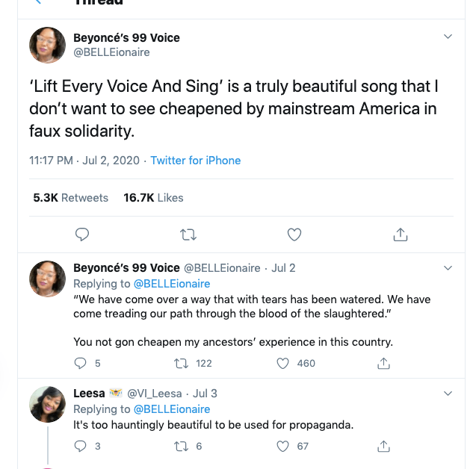Click the @BELLEionaire mention in Leesa's reply
This screenshot has height=469, width=476.
pos(171,409)
